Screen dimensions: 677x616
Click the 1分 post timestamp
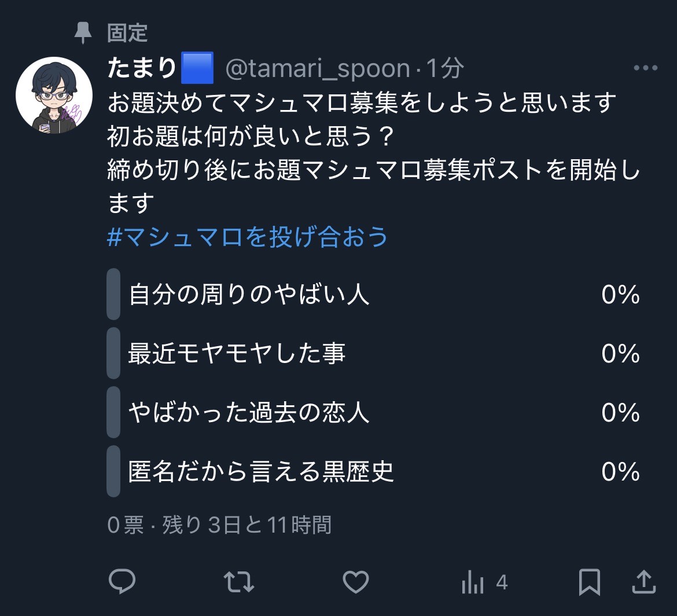tap(445, 69)
